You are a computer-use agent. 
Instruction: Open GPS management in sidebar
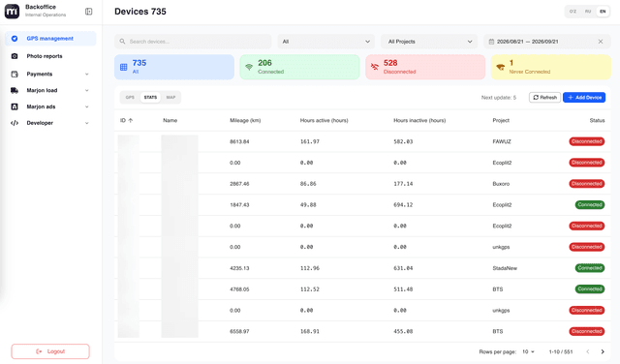[50, 39]
